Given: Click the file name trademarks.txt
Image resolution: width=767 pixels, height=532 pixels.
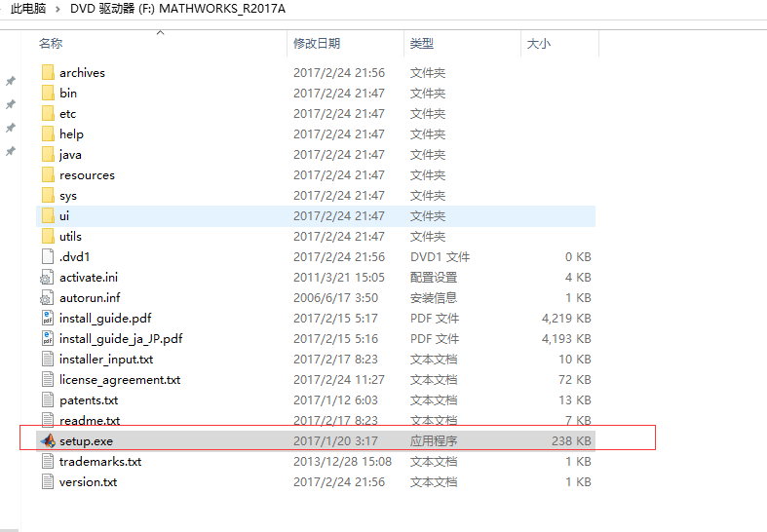Looking at the screenshot, I should (100, 462).
